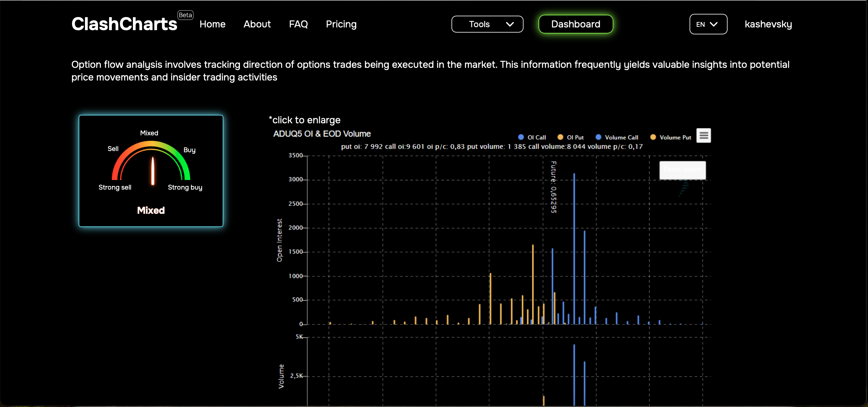Click the Strong buy gauge label

185,187
